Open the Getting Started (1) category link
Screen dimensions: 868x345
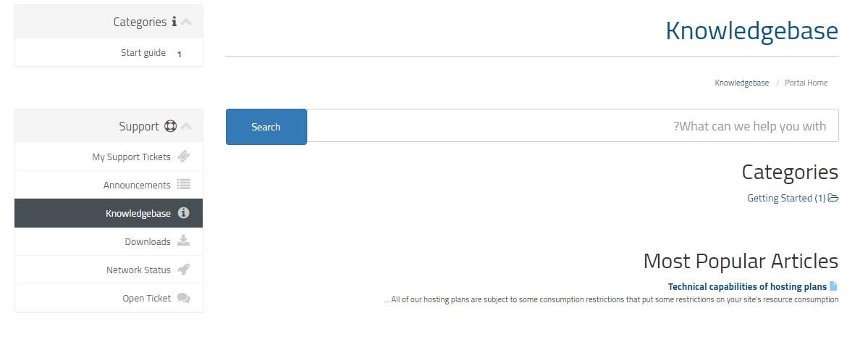tap(787, 198)
